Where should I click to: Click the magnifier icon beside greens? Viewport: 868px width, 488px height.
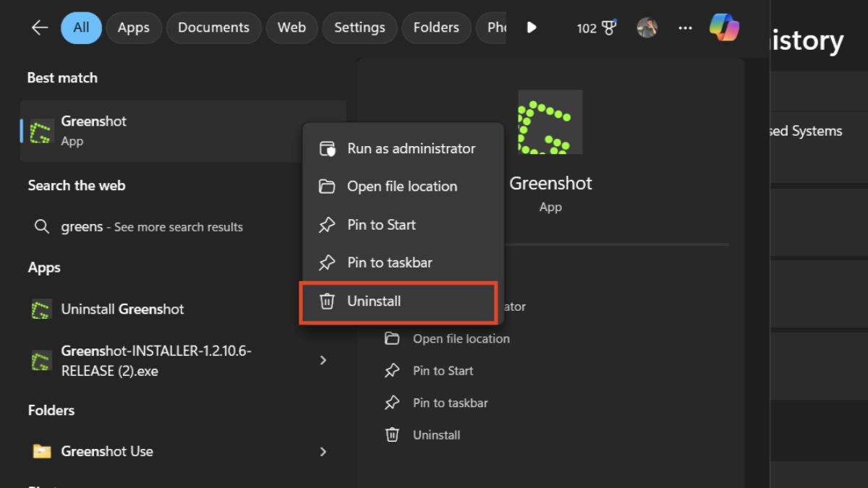(x=41, y=227)
